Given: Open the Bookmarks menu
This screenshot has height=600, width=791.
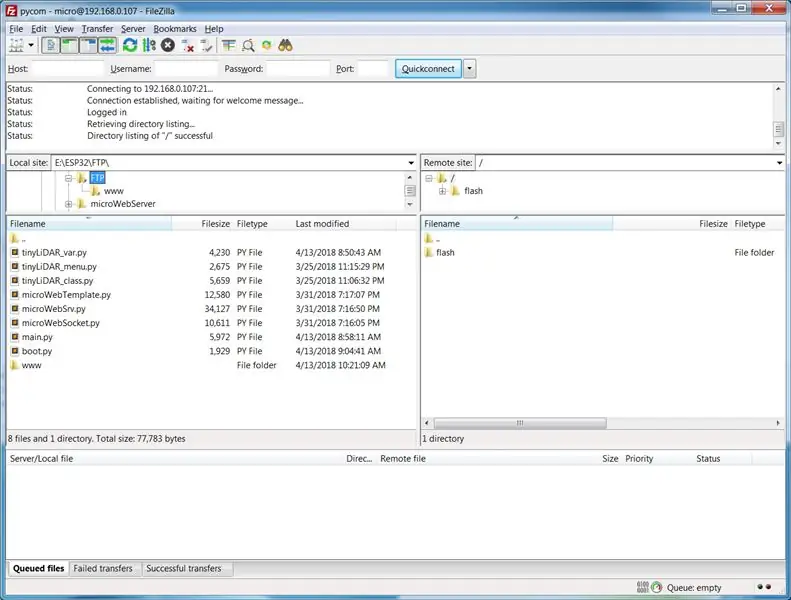Looking at the screenshot, I should tap(175, 29).
